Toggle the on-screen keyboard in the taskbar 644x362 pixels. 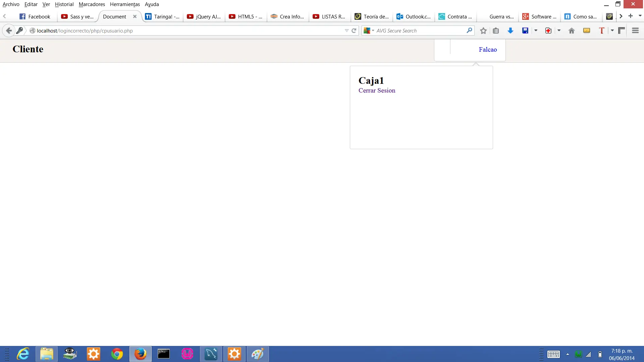554,354
